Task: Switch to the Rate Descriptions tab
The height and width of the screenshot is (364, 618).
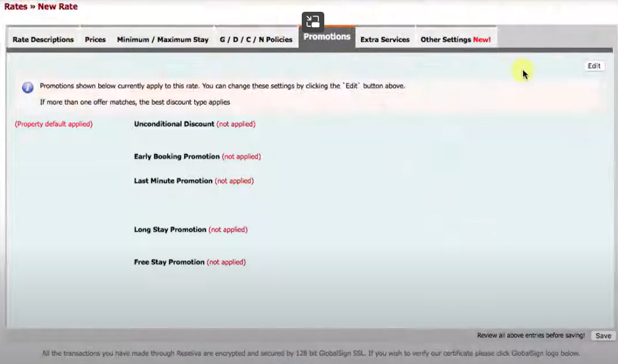Action: [x=43, y=40]
